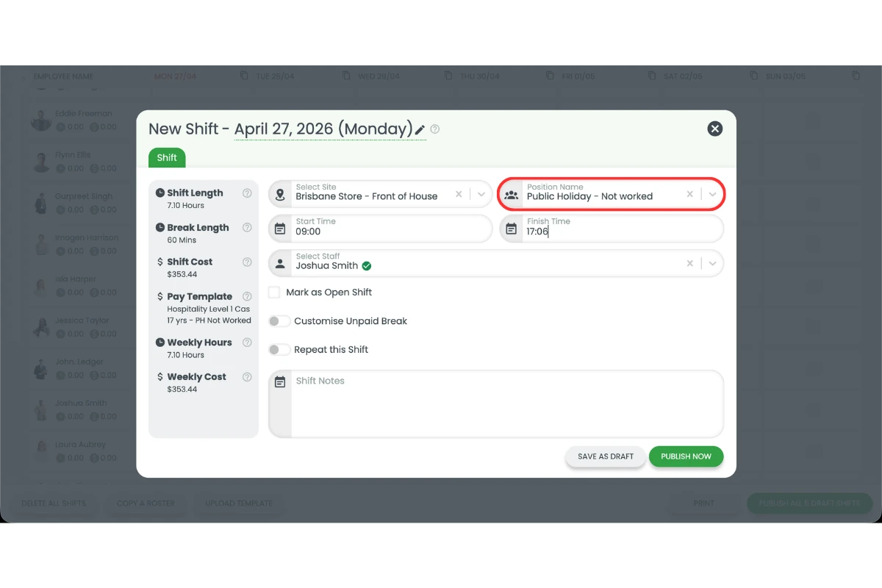Click the Weekly Hours clock icon
Image resolution: width=882 pixels, height=588 pixels.
pos(160,343)
